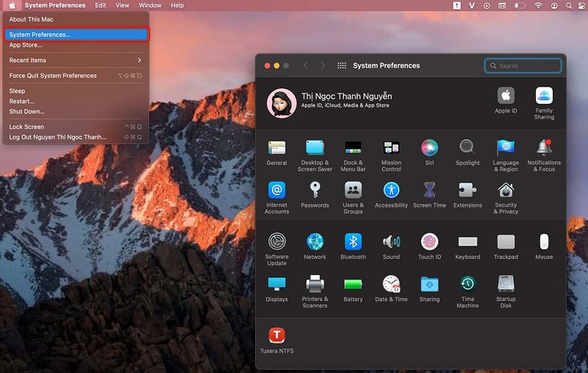Open the Tuxera NTFS pane
Viewport: 588px width, 373px height.
click(x=277, y=340)
